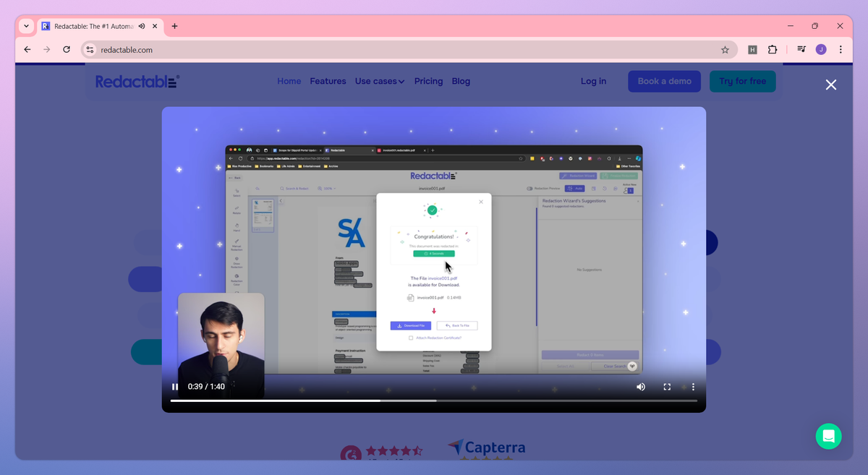The image size is (868, 475).
Task: Click the Try for free button
Action: tap(743, 81)
